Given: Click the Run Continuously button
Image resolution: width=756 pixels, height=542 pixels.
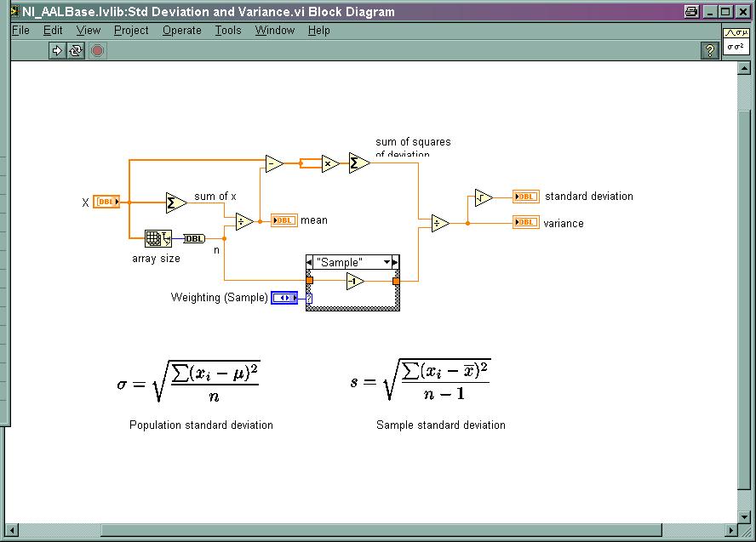Looking at the screenshot, I should pos(76,50).
